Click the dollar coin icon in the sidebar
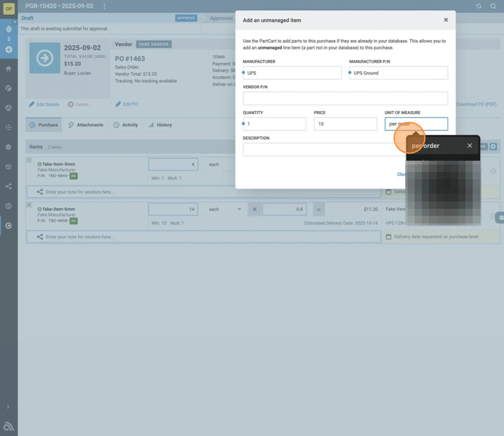The height and width of the screenshot is (436, 504). 9,206
